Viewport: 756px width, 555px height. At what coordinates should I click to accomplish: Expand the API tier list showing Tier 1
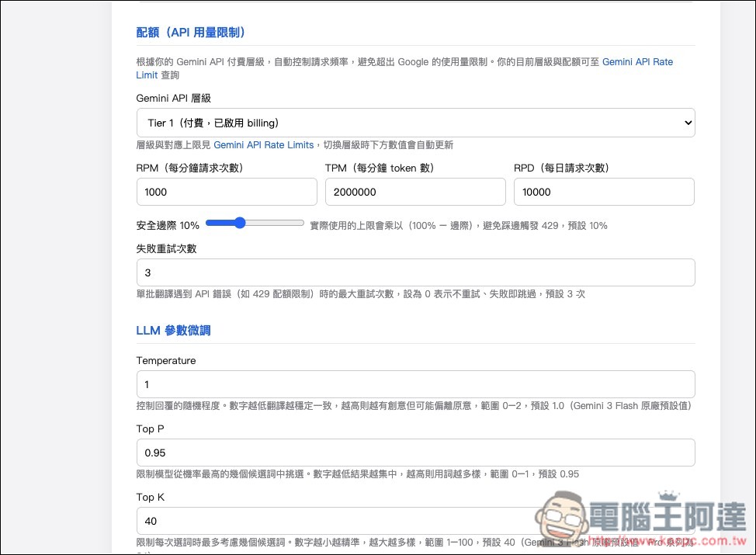point(415,122)
